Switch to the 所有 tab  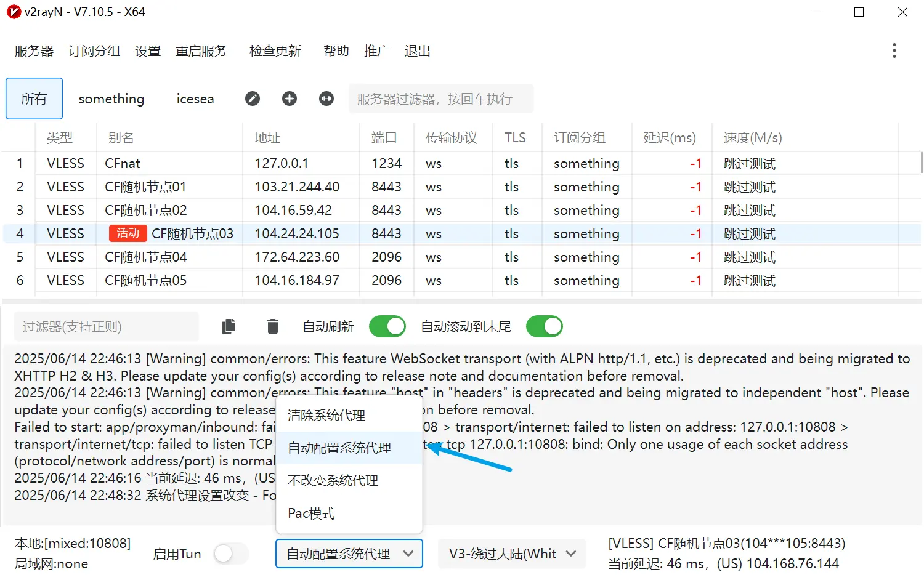click(x=34, y=99)
